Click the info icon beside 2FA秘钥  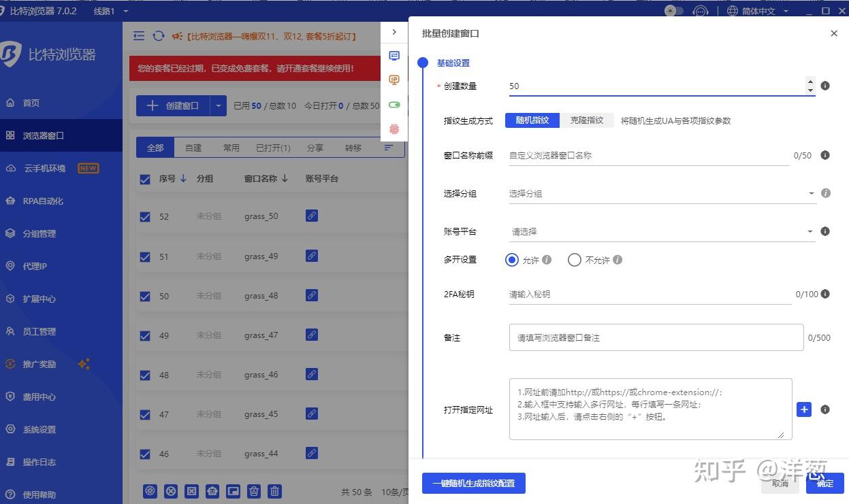point(825,294)
